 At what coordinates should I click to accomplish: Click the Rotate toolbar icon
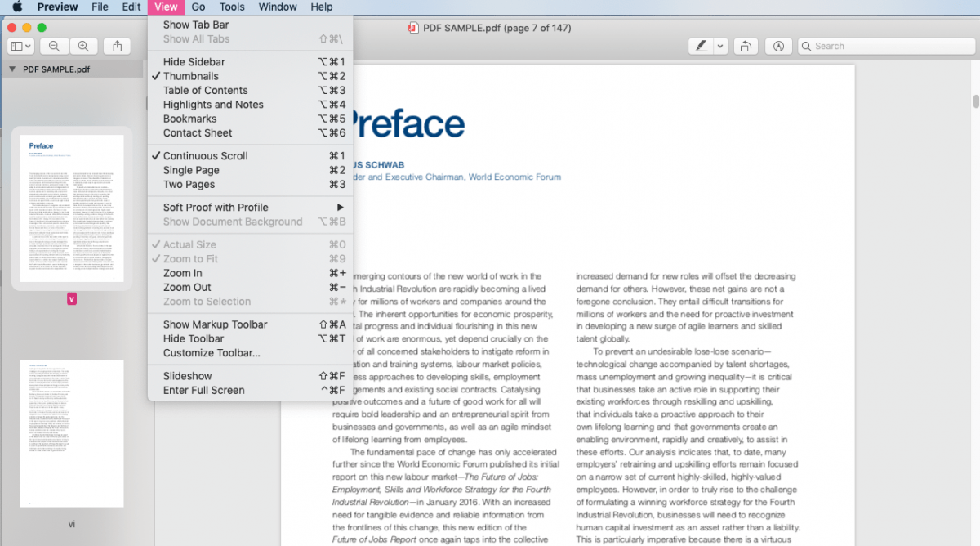pyautogui.click(x=745, y=47)
